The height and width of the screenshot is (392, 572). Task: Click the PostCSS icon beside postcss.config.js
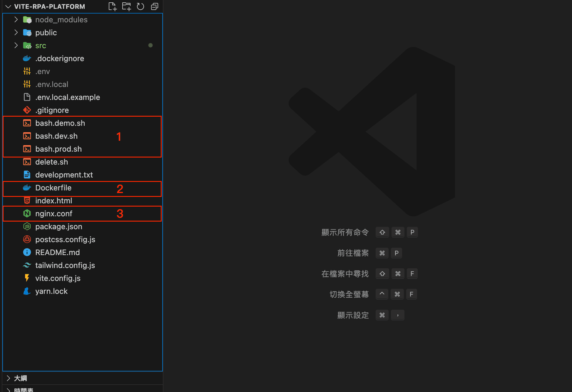coord(27,239)
